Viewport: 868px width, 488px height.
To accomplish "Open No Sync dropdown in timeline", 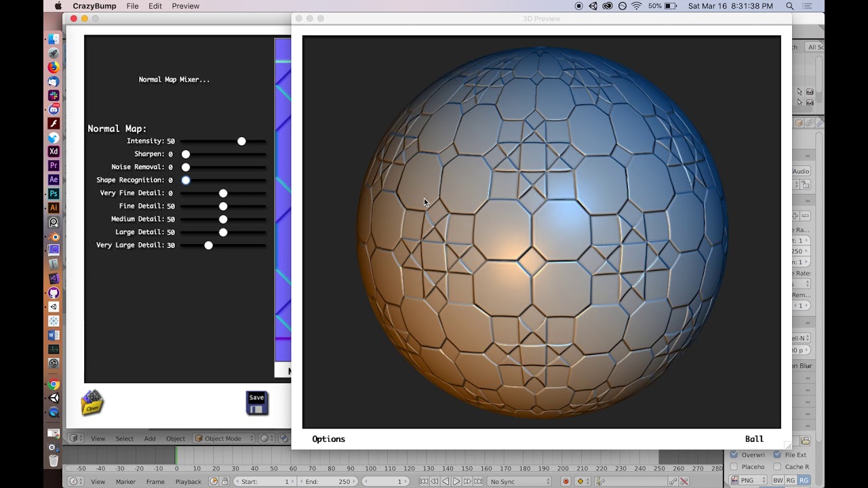I will click(520, 481).
